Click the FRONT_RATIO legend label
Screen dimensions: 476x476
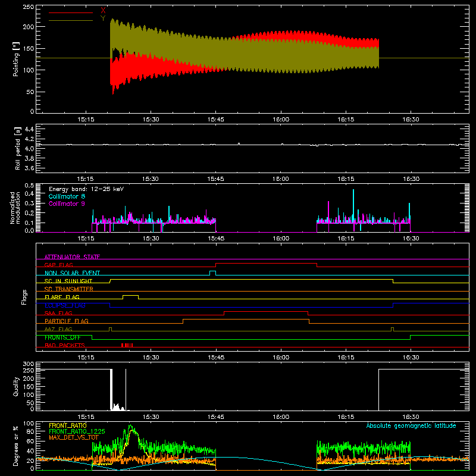click(x=68, y=425)
